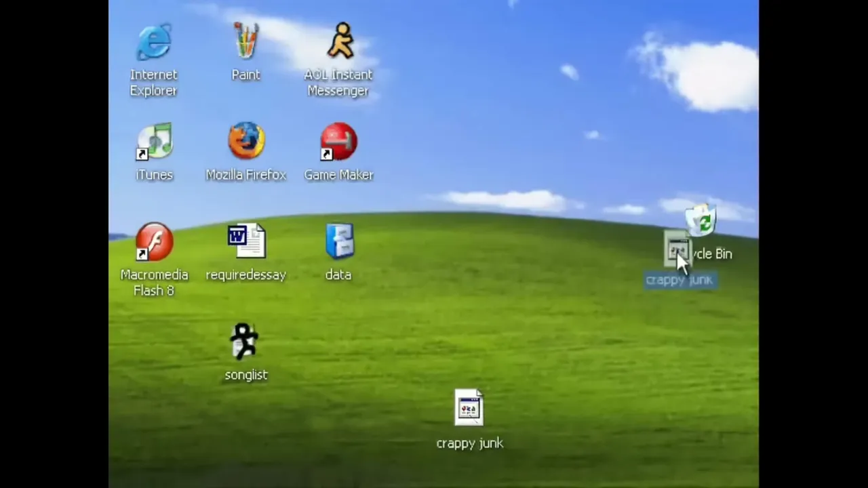
Task: Select the Game Maker shortcut icon
Action: click(x=338, y=142)
